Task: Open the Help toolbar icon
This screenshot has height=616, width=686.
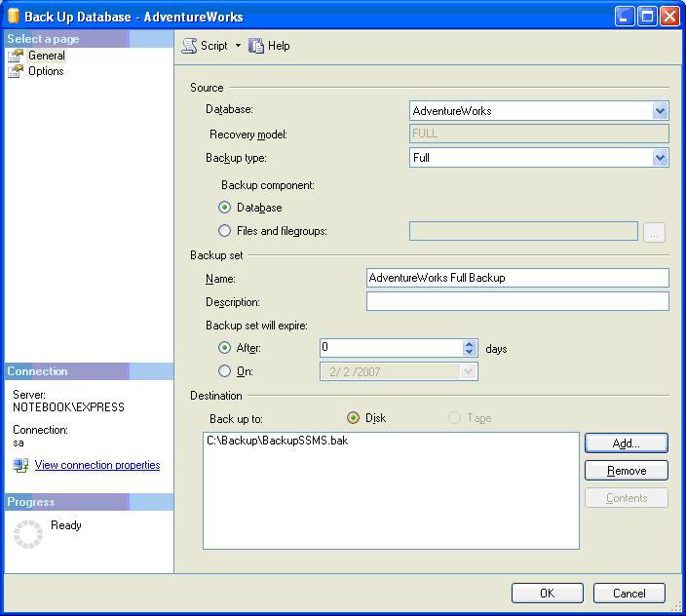Action: click(257, 46)
